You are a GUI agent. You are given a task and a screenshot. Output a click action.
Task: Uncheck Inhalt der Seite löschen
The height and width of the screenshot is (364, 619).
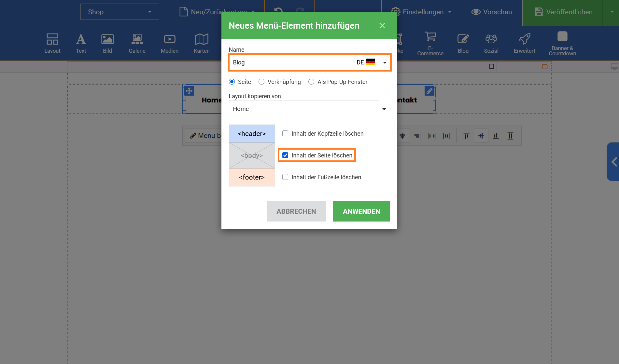coord(285,155)
